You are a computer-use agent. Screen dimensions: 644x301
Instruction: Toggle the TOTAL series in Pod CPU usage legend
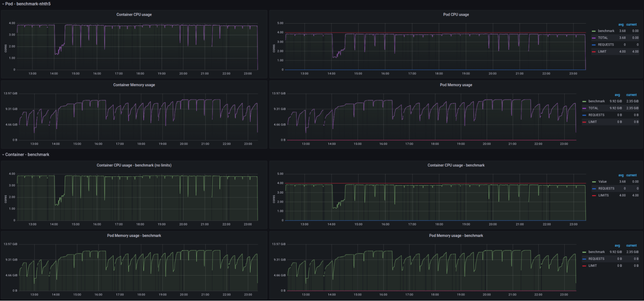(603, 38)
